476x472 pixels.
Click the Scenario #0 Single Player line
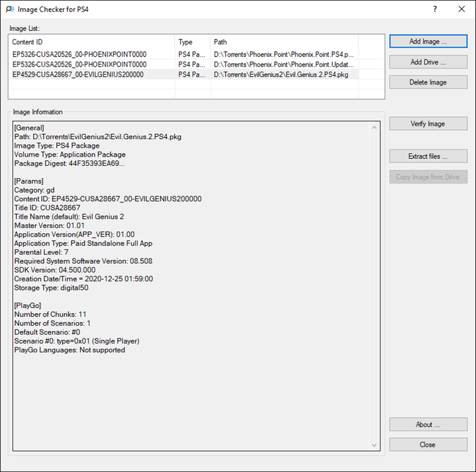(x=77, y=341)
